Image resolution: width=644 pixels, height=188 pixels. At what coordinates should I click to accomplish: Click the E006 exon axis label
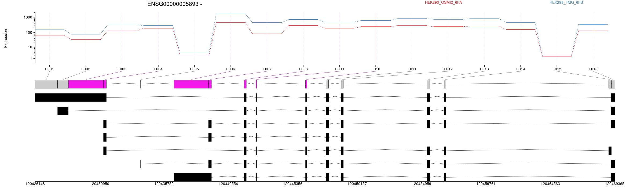[230, 69]
